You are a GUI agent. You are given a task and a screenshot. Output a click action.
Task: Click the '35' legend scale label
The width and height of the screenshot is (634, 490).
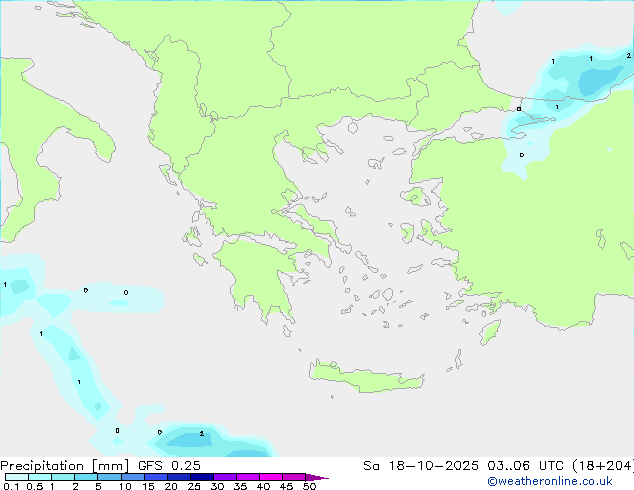(x=240, y=486)
